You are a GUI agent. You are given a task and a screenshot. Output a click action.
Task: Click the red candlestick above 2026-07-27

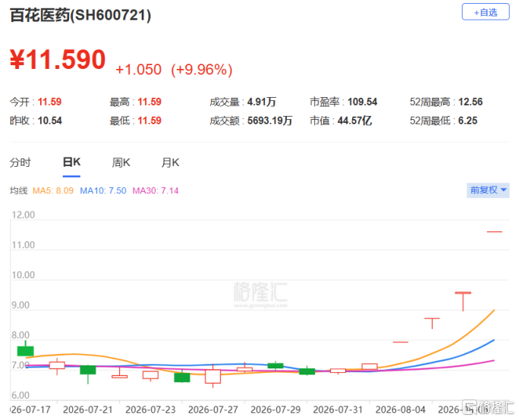point(212,376)
